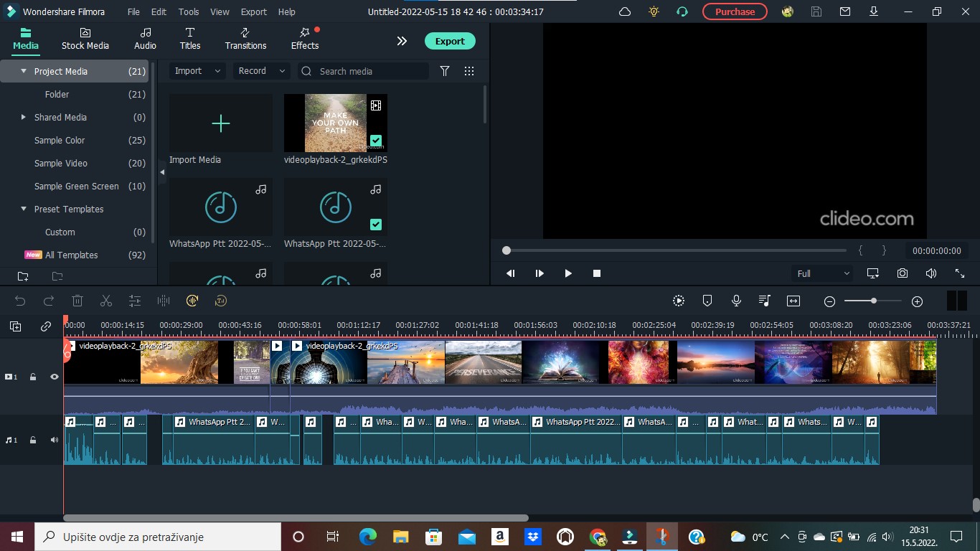Screen dimensions: 980x551
Task: Open the Full preview quality dropdown
Action: tap(823, 273)
